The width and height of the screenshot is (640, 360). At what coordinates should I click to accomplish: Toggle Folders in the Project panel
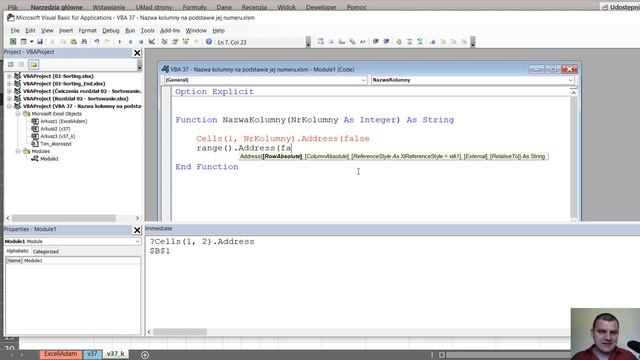pyautogui.click(x=33, y=64)
